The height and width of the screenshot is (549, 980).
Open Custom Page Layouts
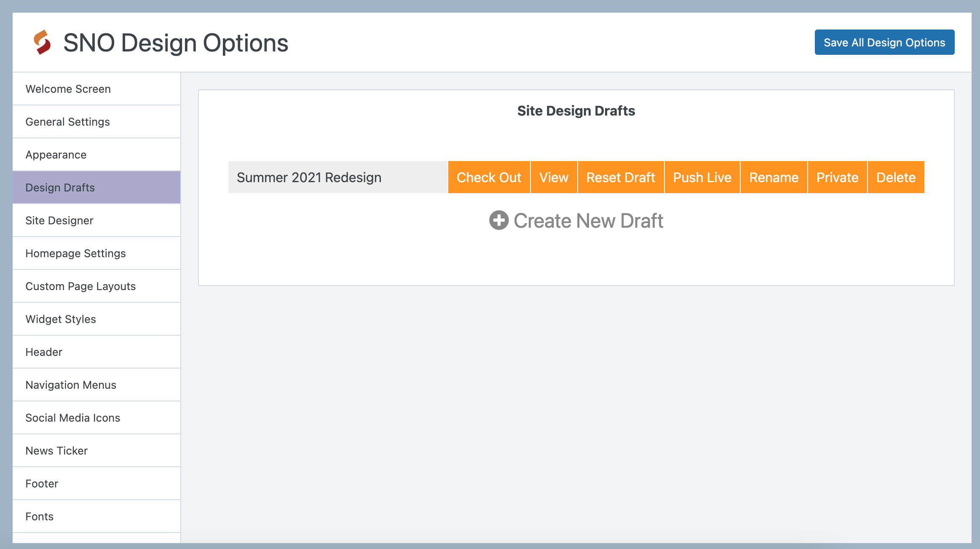96,286
